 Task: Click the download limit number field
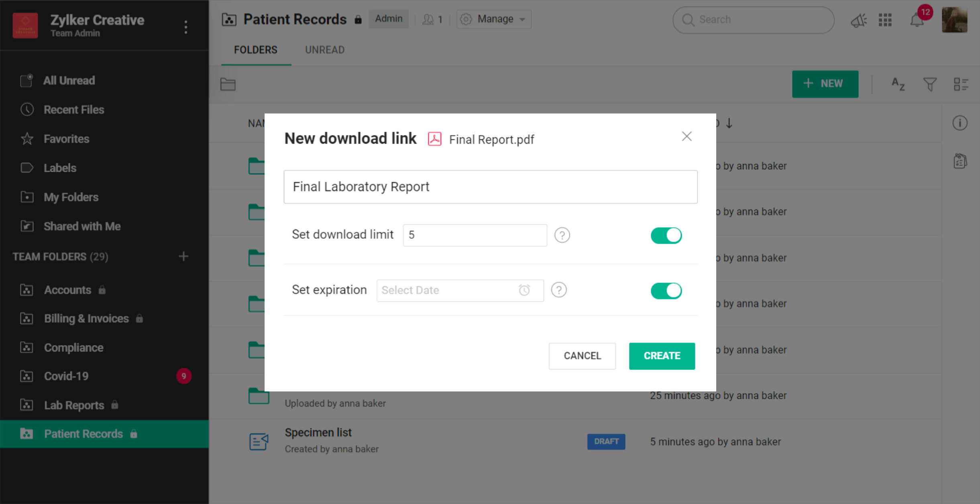point(475,235)
